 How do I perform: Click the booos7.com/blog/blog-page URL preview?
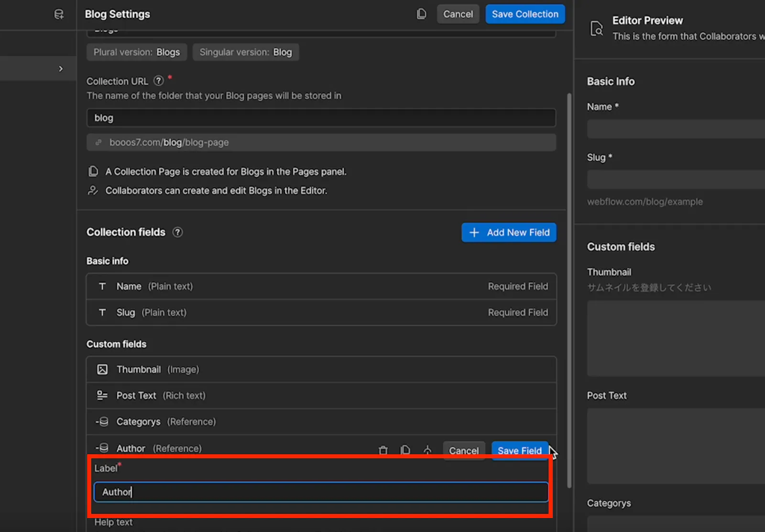pos(321,142)
